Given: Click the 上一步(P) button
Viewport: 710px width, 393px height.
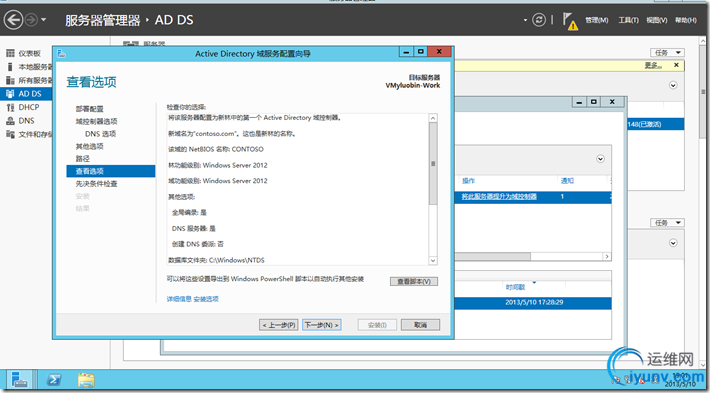Looking at the screenshot, I should (279, 325).
